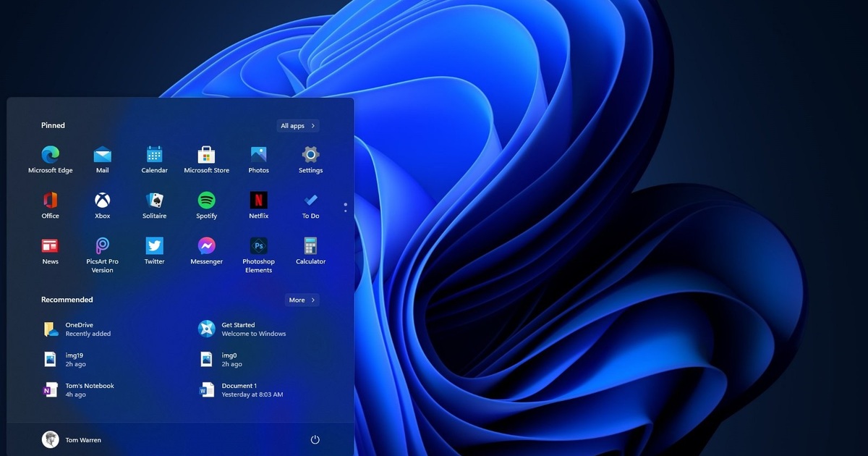Launch the Photos app
This screenshot has width=868, height=456.
259,160
